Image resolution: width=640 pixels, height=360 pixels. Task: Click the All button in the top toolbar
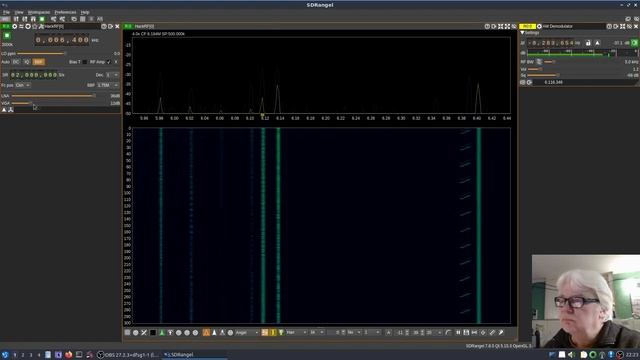tap(100, 19)
